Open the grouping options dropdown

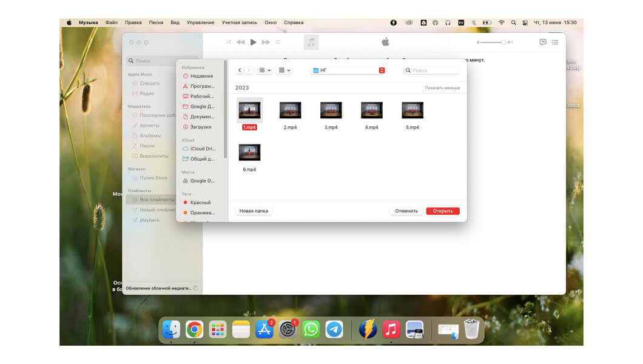coord(284,70)
